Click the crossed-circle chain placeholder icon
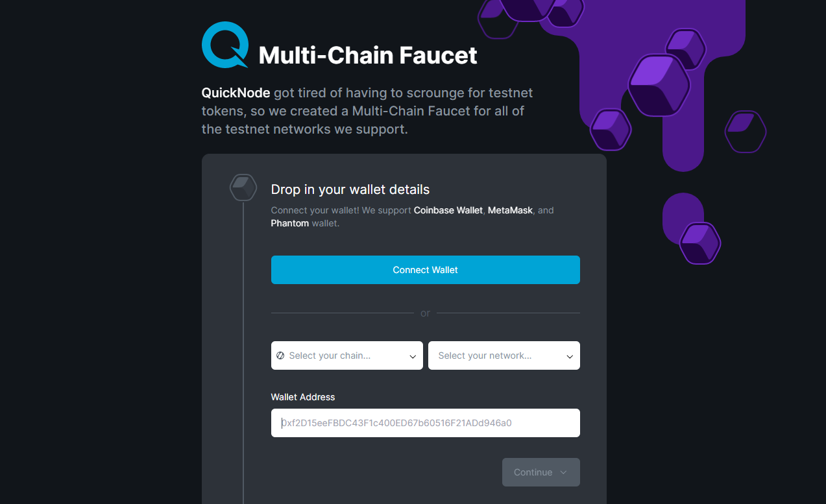Image resolution: width=826 pixels, height=504 pixels. (x=280, y=355)
